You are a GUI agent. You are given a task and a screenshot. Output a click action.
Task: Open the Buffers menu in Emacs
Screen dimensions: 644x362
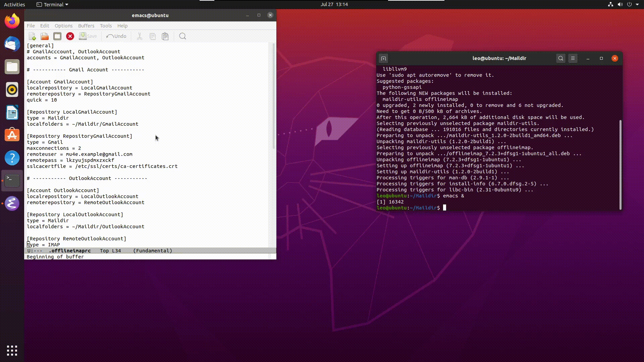coord(86,26)
